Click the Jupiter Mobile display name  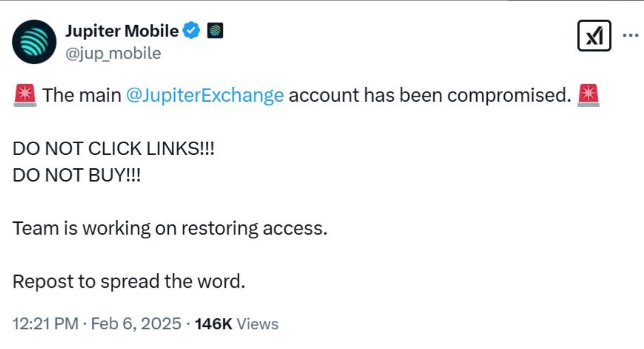click(x=122, y=31)
